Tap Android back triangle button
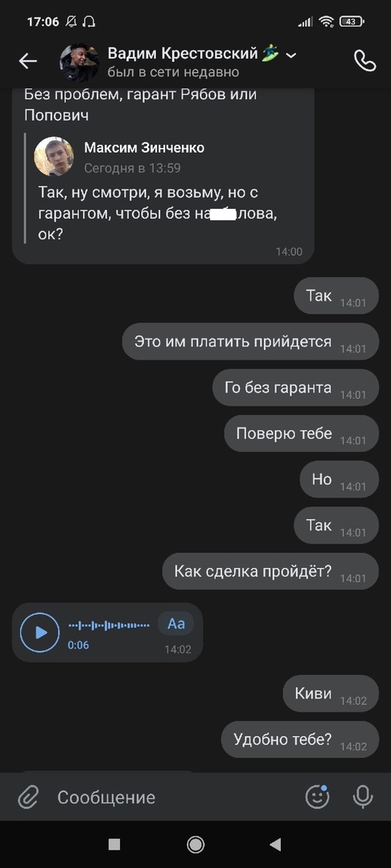The image size is (391, 868). click(275, 844)
